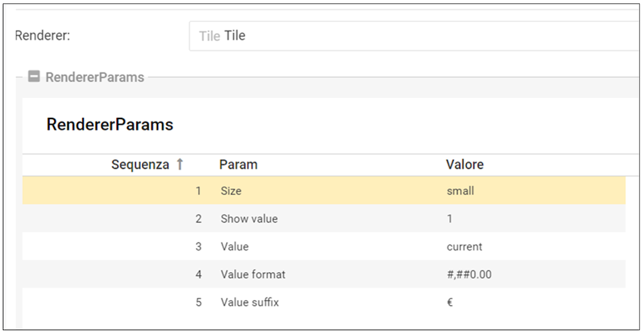Select the Size parameter cell

click(231, 191)
